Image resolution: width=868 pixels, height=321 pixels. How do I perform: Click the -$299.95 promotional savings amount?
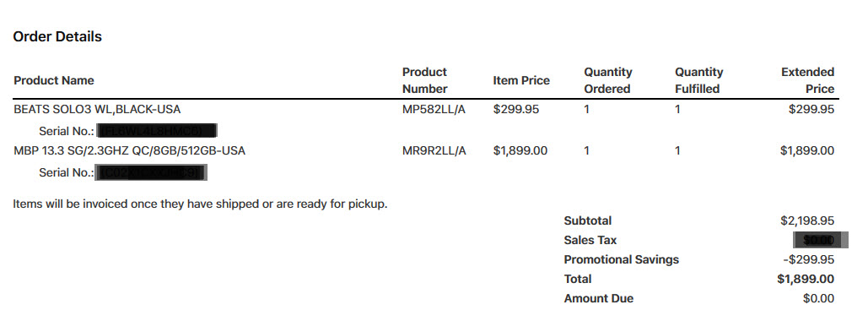(x=809, y=259)
